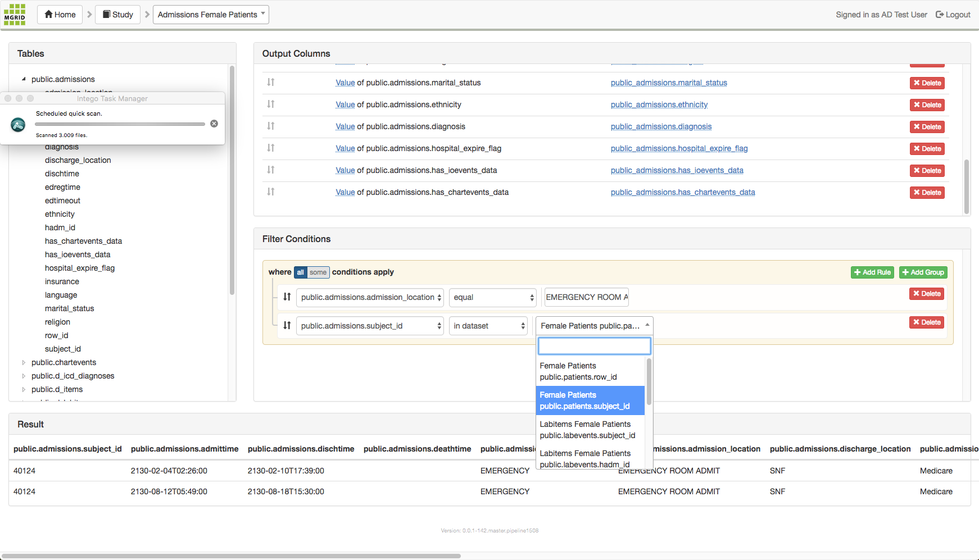The height and width of the screenshot is (560, 979).
Task: Open the Study breadcrumb
Action: click(118, 15)
